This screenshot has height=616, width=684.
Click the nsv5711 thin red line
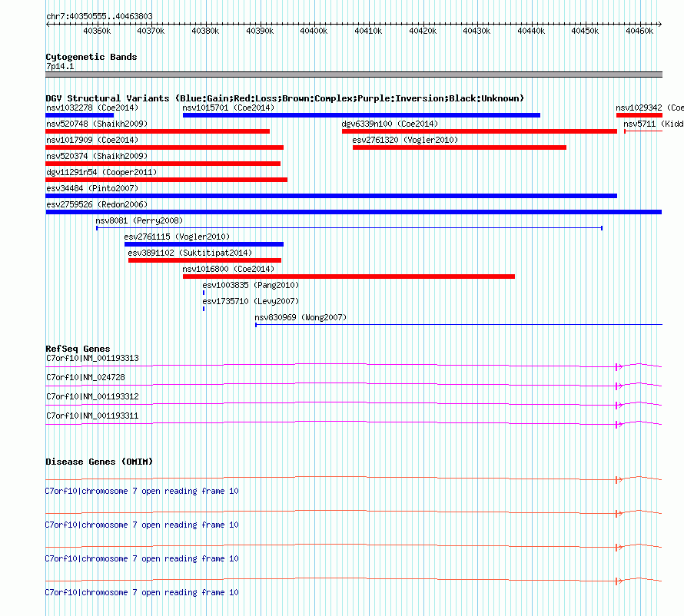pos(643,131)
